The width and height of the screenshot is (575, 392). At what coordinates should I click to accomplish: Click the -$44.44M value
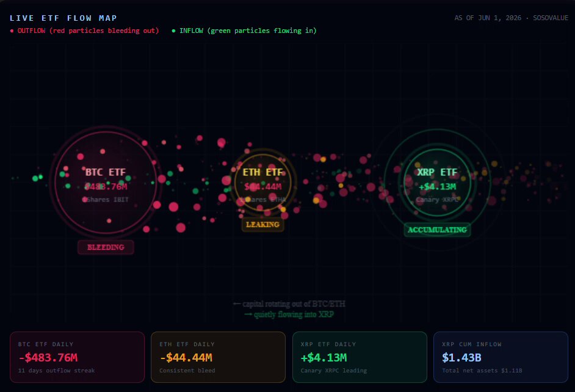click(186, 358)
